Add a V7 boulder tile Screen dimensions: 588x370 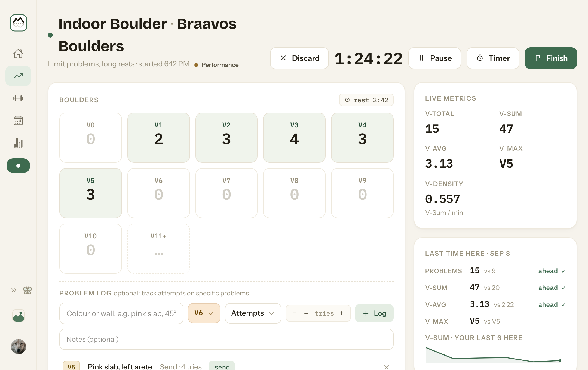226,193
